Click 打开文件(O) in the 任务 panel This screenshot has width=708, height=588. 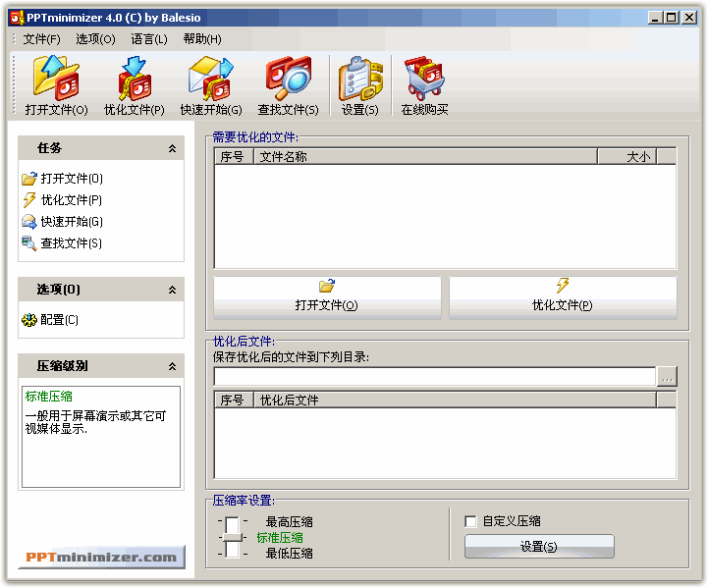[x=63, y=179]
